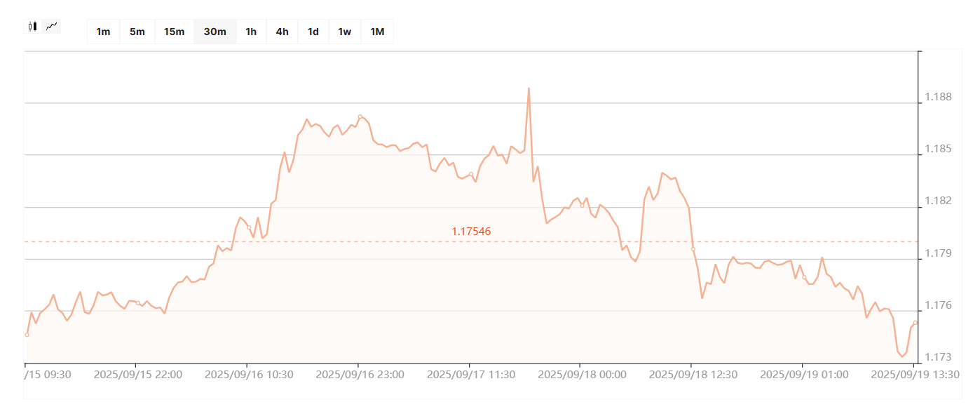Select the 1w weekly interval

(x=344, y=32)
